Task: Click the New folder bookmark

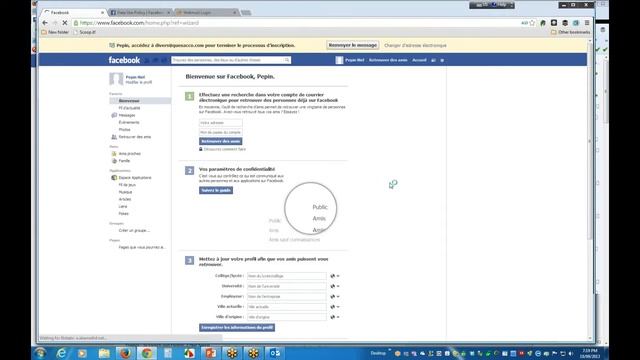Action: [x=55, y=32]
